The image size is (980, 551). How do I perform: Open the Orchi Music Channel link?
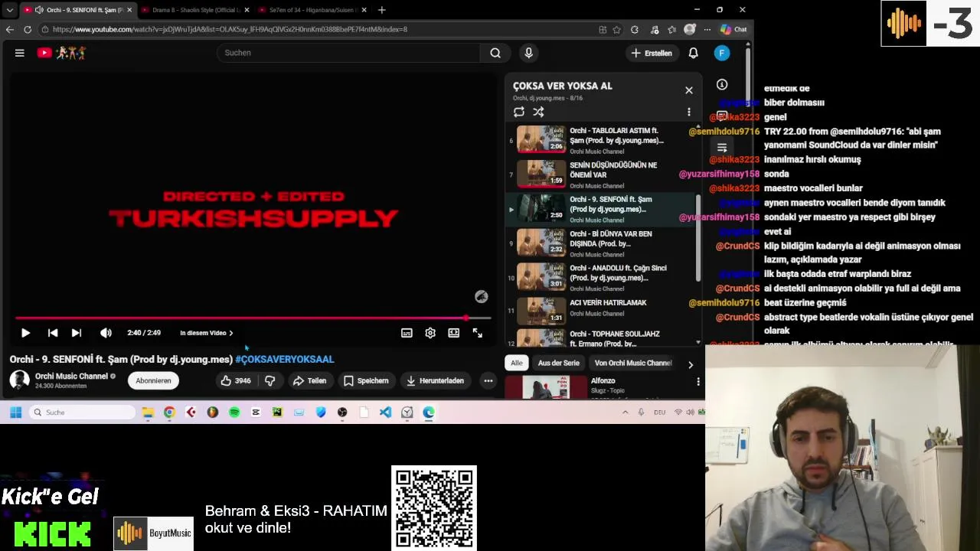pyautogui.click(x=71, y=376)
